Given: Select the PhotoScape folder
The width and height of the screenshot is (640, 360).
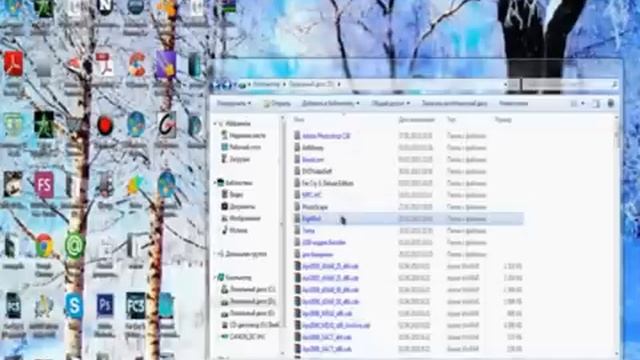Looking at the screenshot, I should 315,207.
